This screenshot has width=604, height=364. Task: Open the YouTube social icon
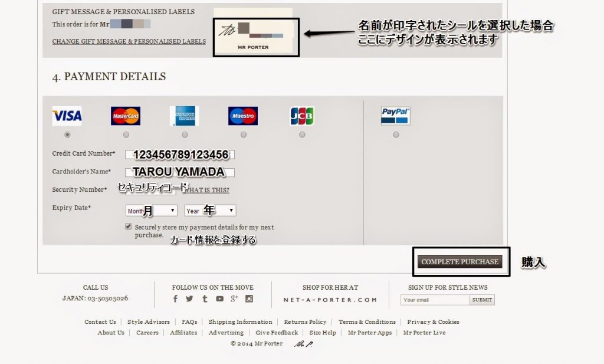coord(219,299)
